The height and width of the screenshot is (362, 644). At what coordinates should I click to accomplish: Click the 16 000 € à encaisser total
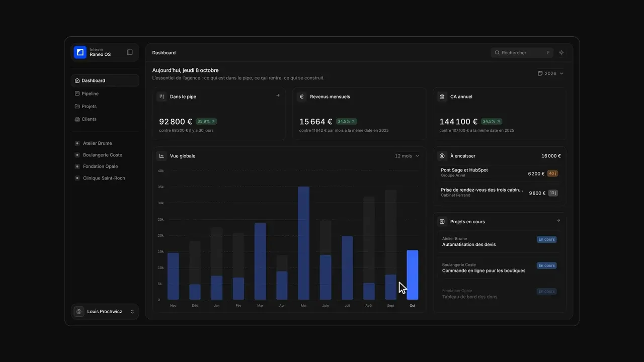point(551,156)
